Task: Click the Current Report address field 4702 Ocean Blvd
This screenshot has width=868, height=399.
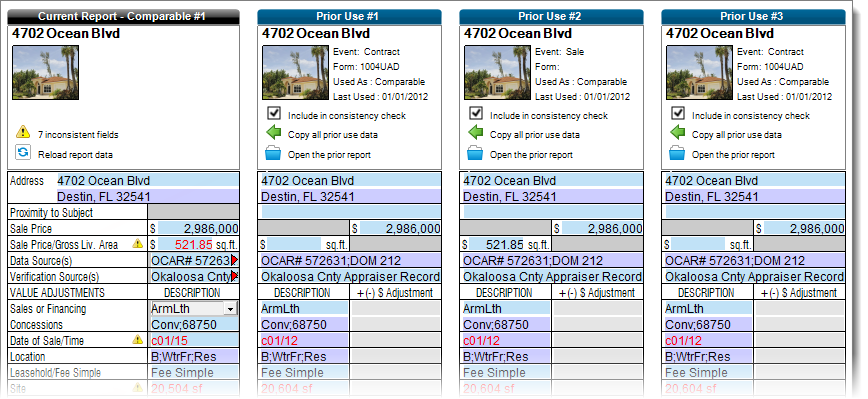Action: coord(148,180)
